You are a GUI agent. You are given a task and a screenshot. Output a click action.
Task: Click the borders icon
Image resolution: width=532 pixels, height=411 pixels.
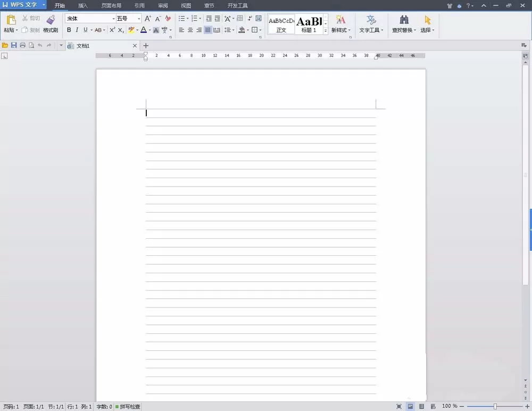click(254, 30)
